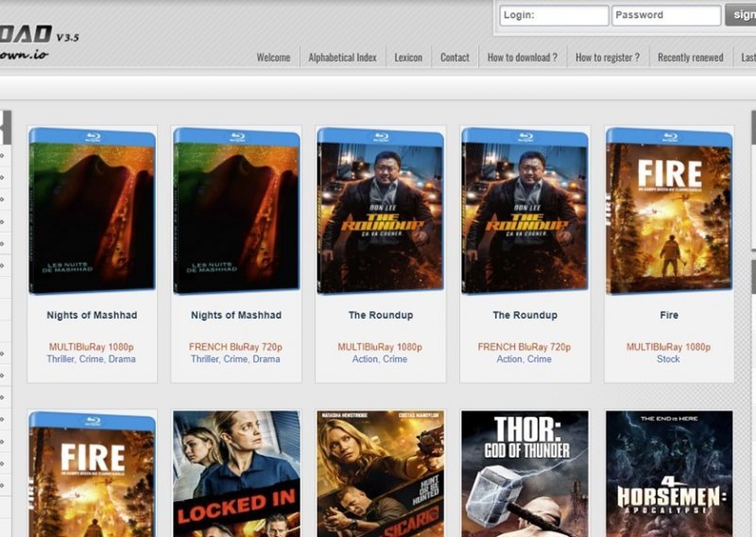Open How to download ? help
The image size is (756, 537).
point(523,58)
